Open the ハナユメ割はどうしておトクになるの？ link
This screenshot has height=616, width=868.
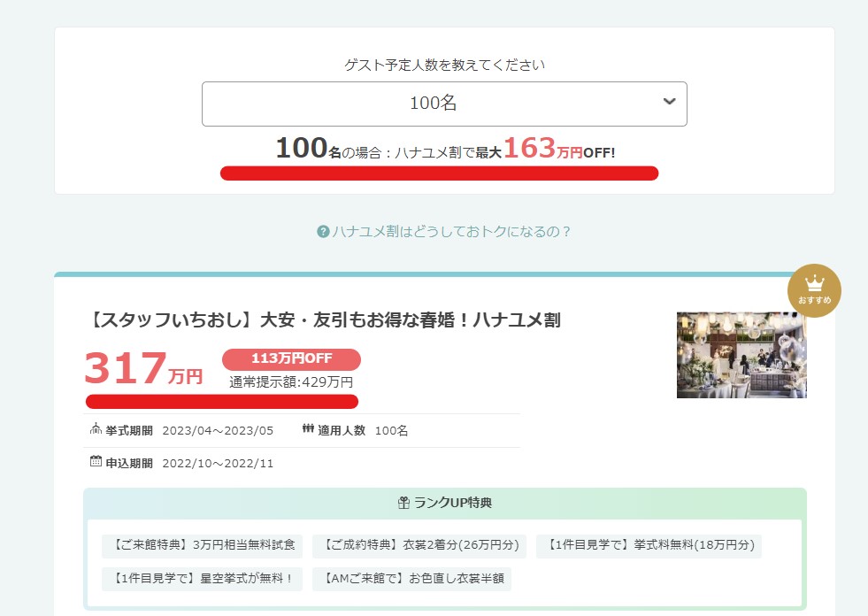point(450,232)
